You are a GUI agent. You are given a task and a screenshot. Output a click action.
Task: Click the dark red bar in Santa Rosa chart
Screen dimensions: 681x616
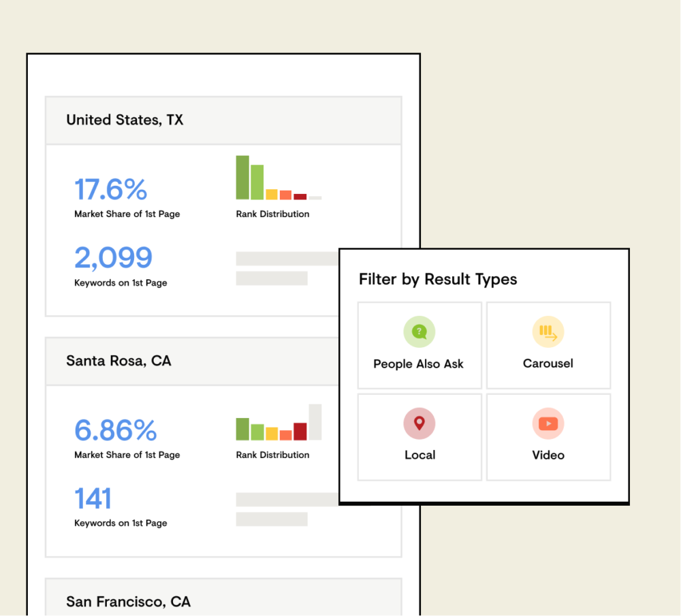300,432
